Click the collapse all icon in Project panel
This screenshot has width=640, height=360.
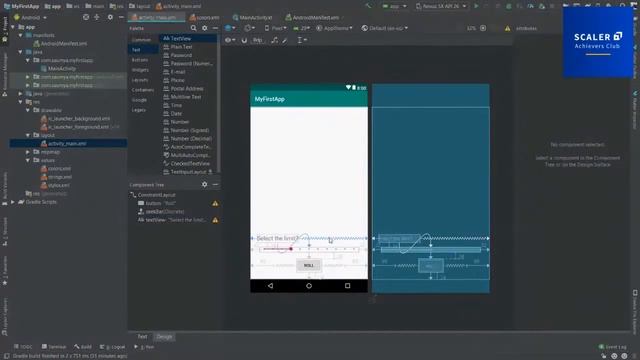[x=97, y=17]
